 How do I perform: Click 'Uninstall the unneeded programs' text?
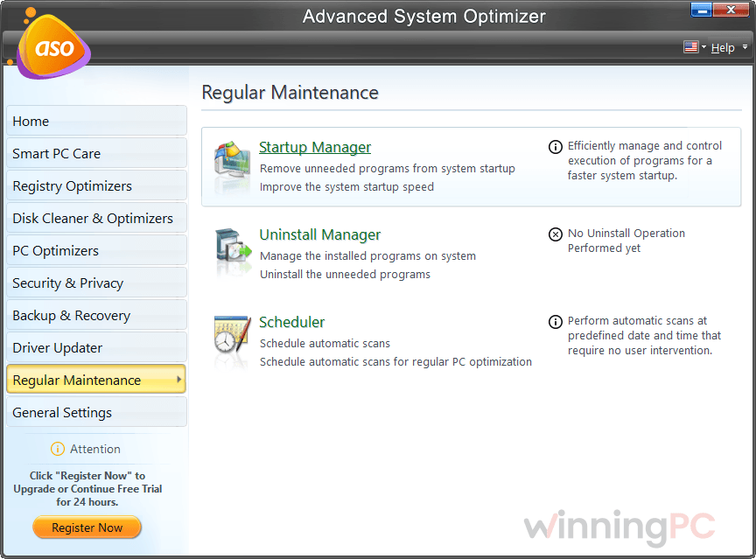point(345,274)
